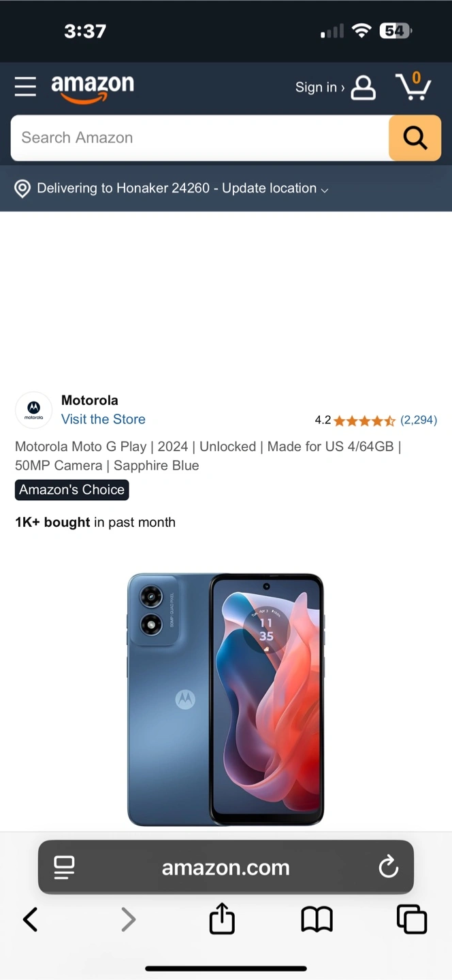
Task: Tap the Safari share icon
Action: tap(222, 919)
